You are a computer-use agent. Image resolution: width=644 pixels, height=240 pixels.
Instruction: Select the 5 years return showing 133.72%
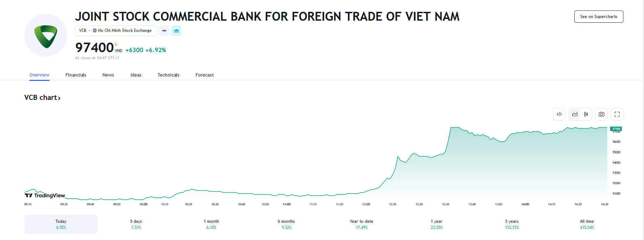[511, 224]
